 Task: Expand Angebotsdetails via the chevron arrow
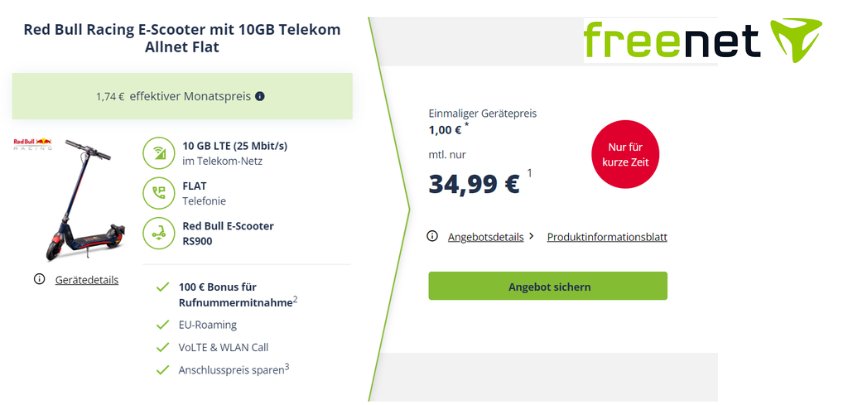(532, 236)
